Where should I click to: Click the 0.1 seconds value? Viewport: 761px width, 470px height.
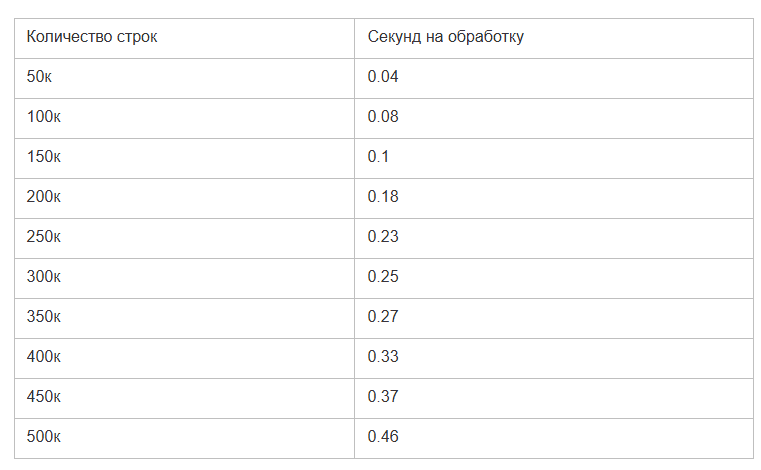[x=379, y=157]
